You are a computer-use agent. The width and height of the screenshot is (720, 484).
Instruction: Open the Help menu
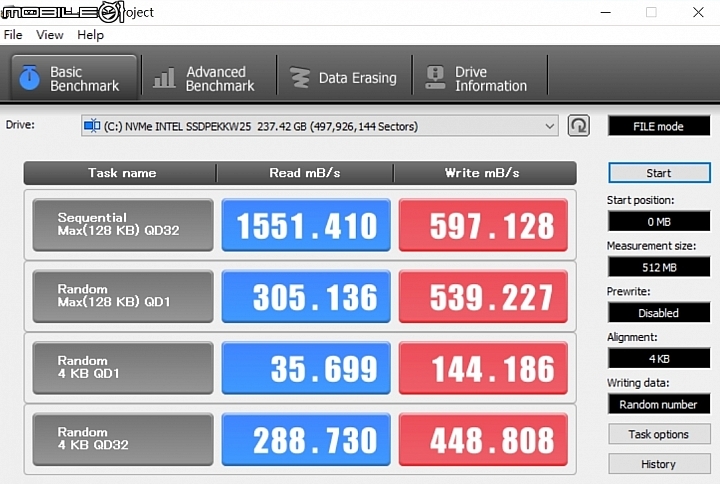(x=90, y=35)
